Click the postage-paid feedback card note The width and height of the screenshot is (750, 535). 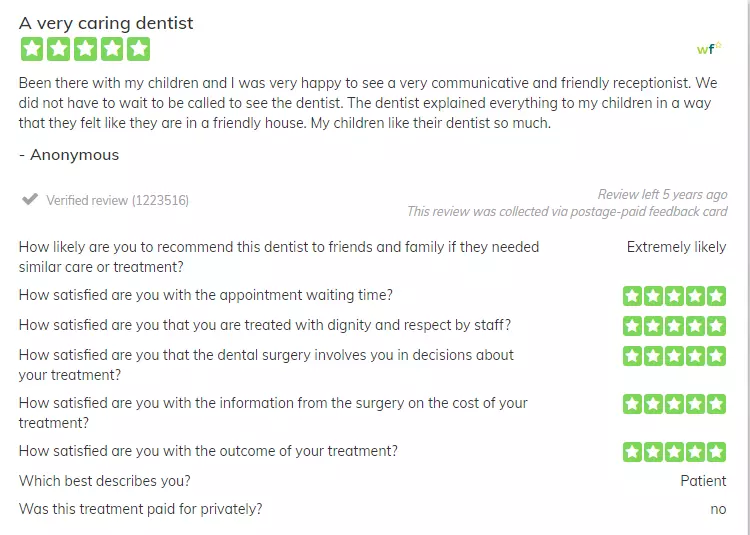pos(567,211)
